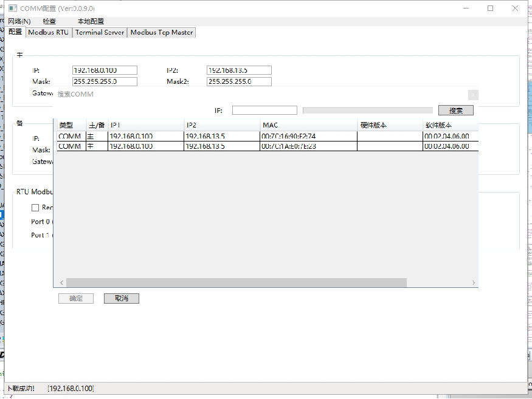This screenshot has height=399, width=532.
Task: Click the horizontal scrollbar thumb in results list
Action: pos(236,283)
